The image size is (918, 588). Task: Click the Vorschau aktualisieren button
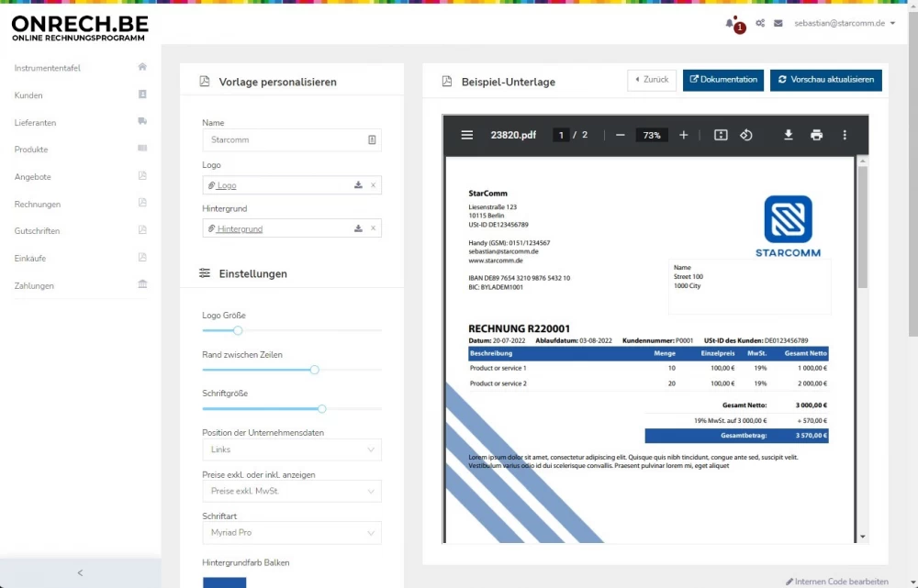825,80
